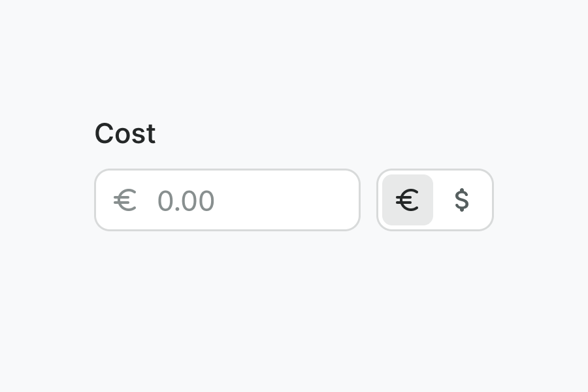Set the cost currency to $
Viewport: 588px width, 392px height.
(462, 200)
